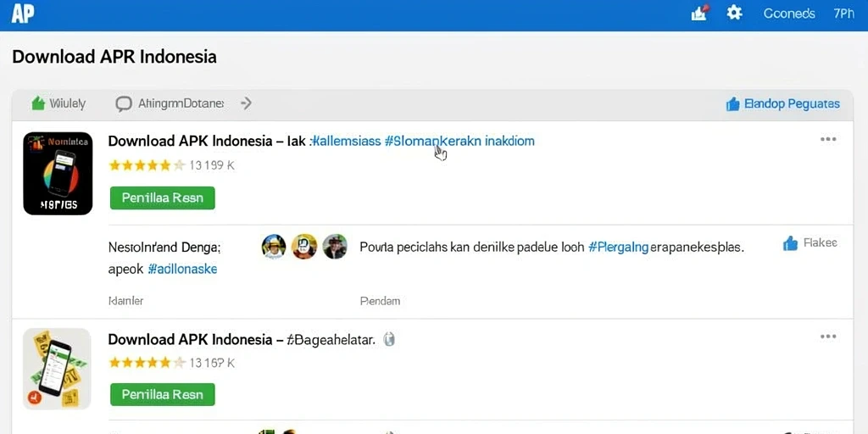This screenshot has height=434, width=868.
Task: Click the #adllonaske hashtag link
Action: 183,270
